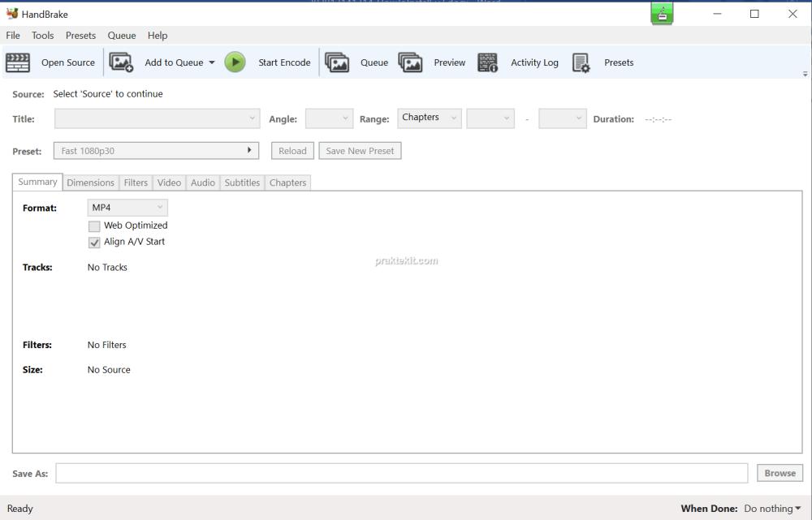Switch to the Subtitles tab
Viewport: 812px width, 520px height.
[x=242, y=183]
